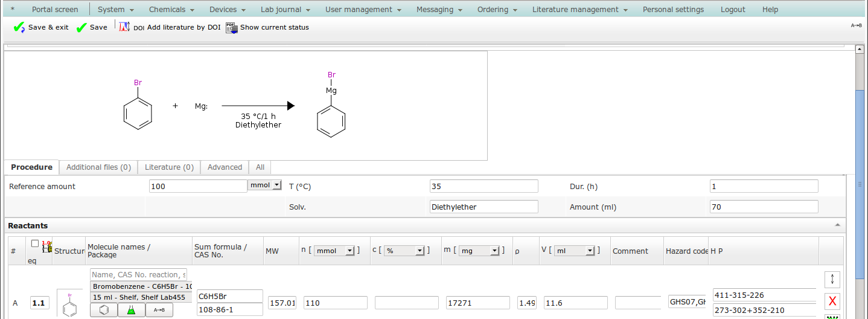This screenshot has width=868, height=319.
Task: Click Show current status text button
Action: (275, 27)
